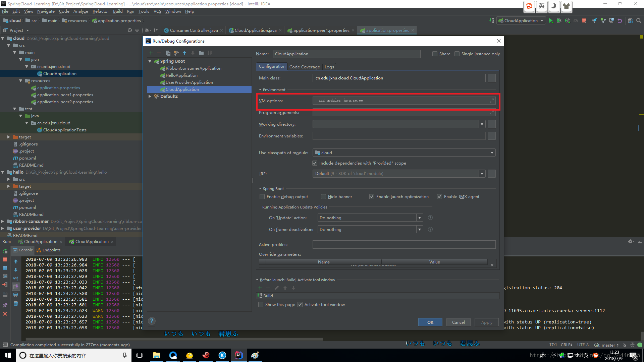Pause output icon in Run panel

[x=5, y=268]
